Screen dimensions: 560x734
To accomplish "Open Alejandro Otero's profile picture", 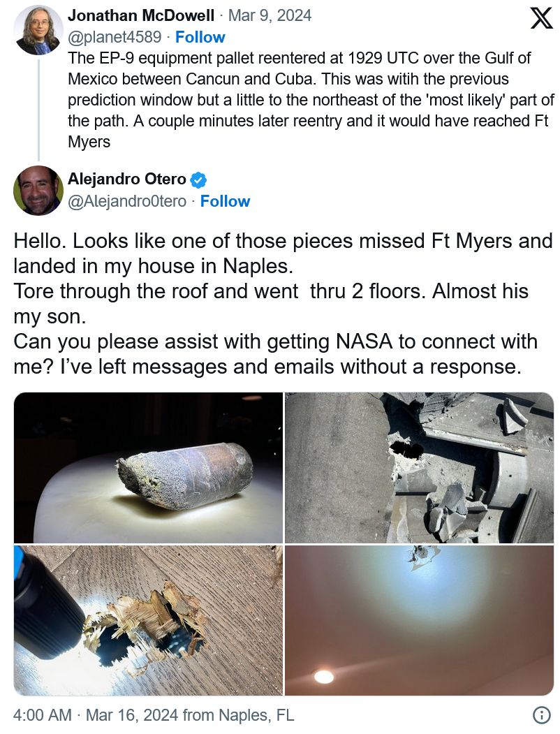I will click(38, 191).
